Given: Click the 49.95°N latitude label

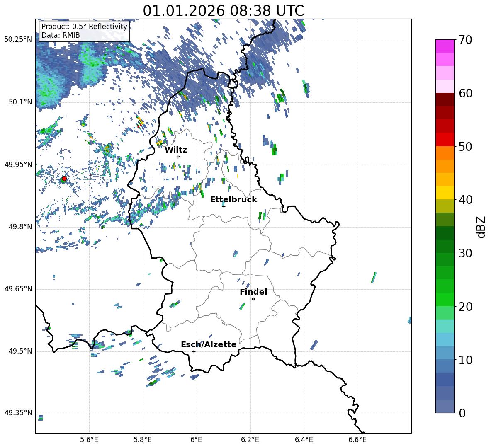Looking at the screenshot, I should [x=18, y=164].
